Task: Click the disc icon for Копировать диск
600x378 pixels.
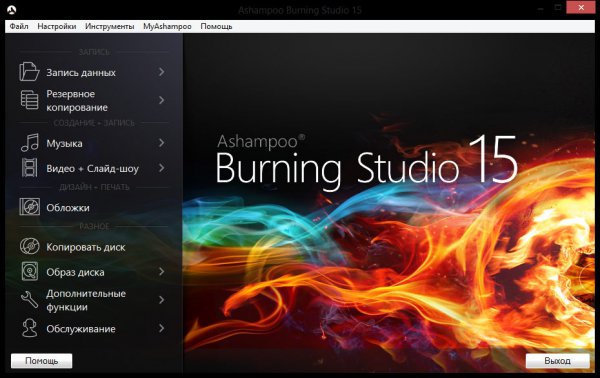Action: coord(29,246)
